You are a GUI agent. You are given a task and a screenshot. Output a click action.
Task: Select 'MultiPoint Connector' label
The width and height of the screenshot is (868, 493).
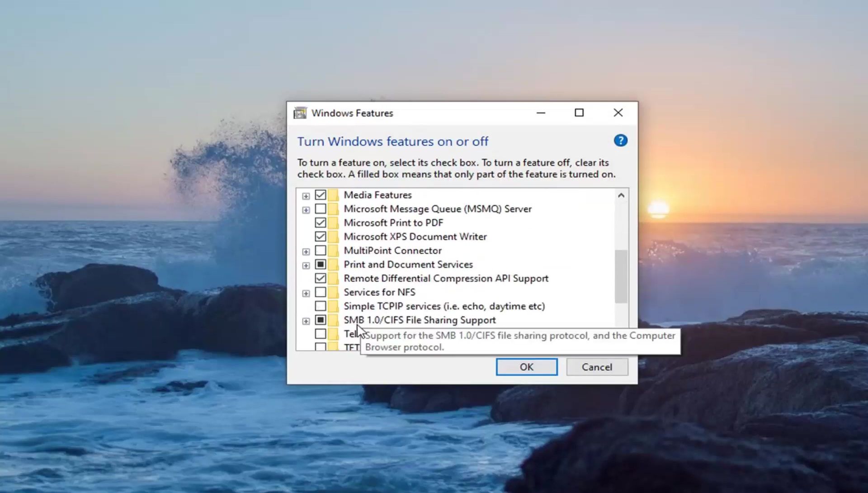392,251
